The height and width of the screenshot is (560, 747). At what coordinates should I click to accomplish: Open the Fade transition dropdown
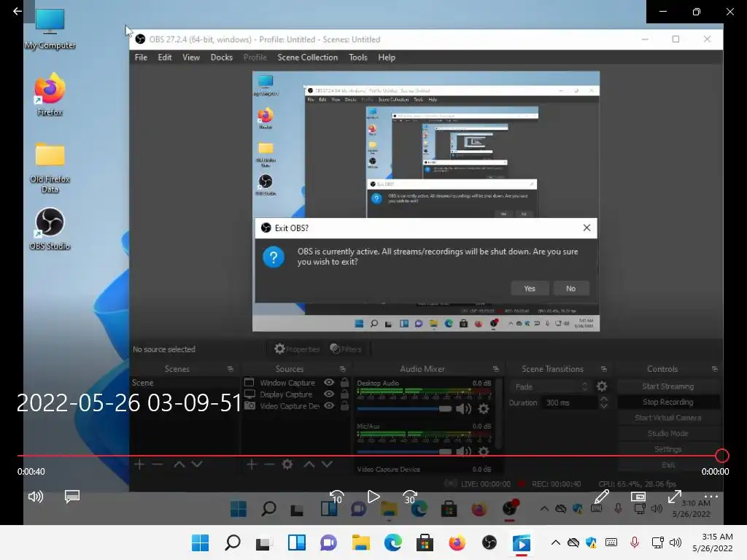click(551, 386)
